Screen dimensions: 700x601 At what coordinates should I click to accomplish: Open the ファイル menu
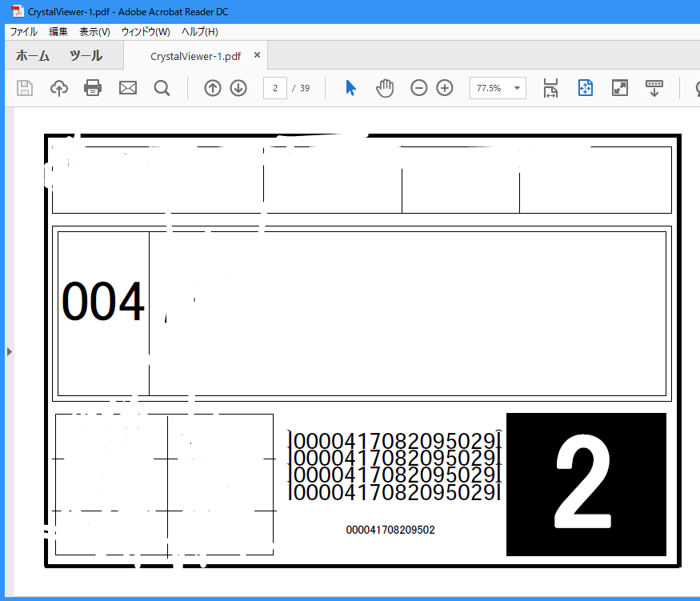click(x=24, y=32)
